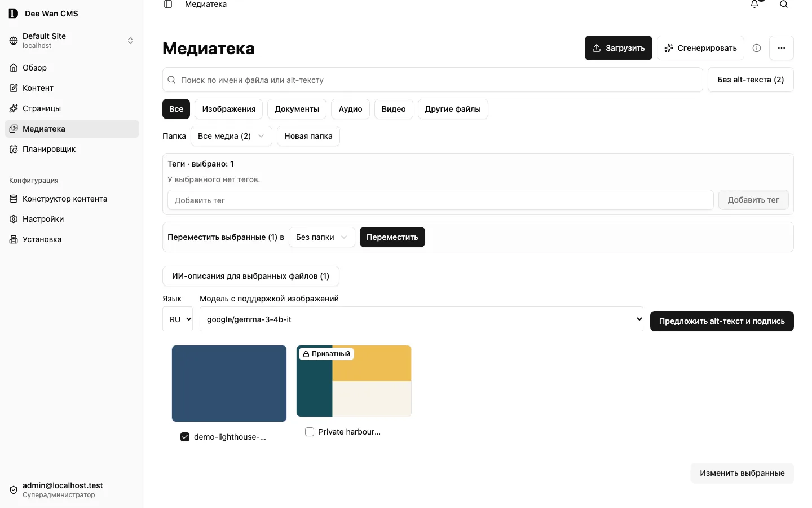The image size is (812, 508).
Task: Show files Без alt-текста (2)
Action: [x=751, y=80]
